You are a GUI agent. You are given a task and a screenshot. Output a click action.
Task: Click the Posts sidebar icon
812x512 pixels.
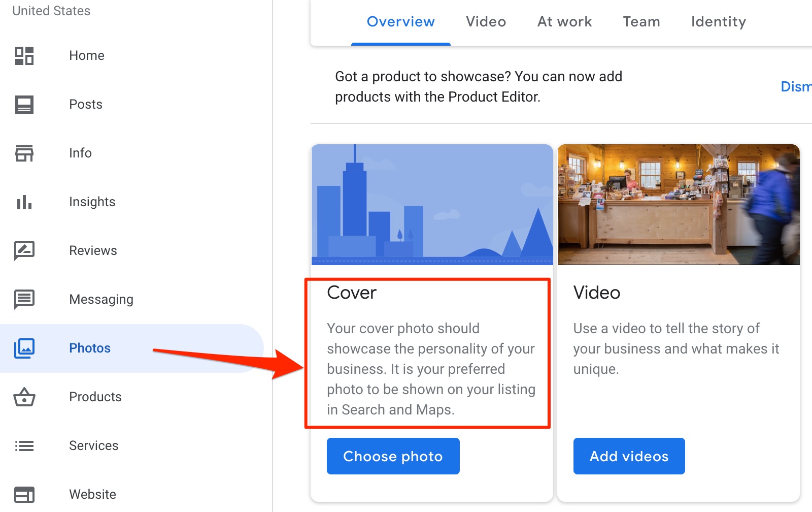[24, 105]
